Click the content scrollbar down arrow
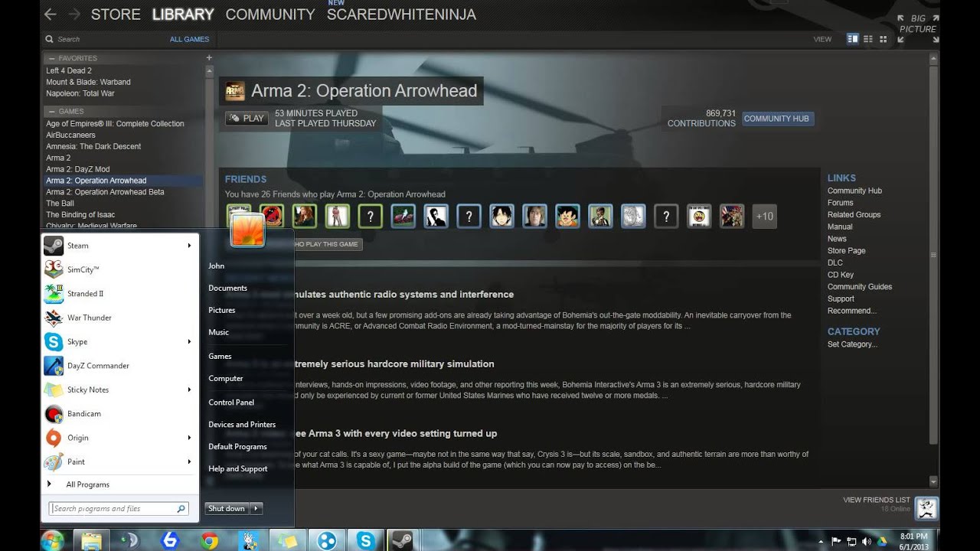The height and width of the screenshot is (551, 980). click(x=933, y=481)
